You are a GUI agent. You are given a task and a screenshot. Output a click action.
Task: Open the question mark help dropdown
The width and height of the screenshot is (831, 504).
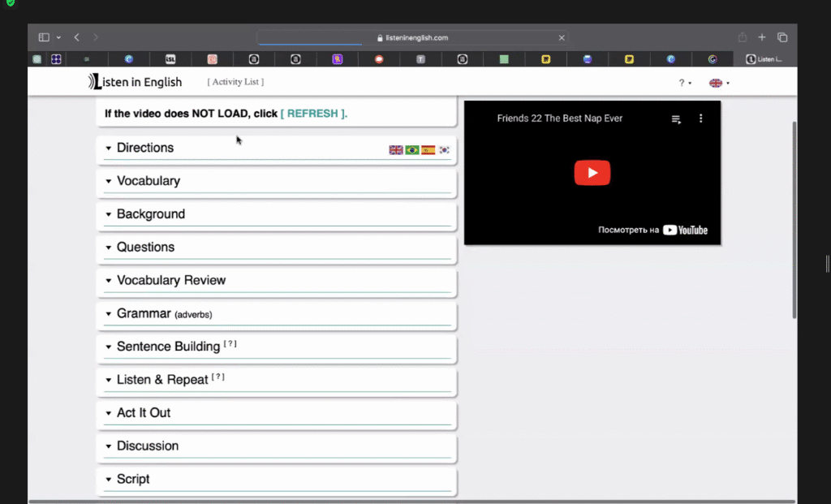[x=685, y=83]
